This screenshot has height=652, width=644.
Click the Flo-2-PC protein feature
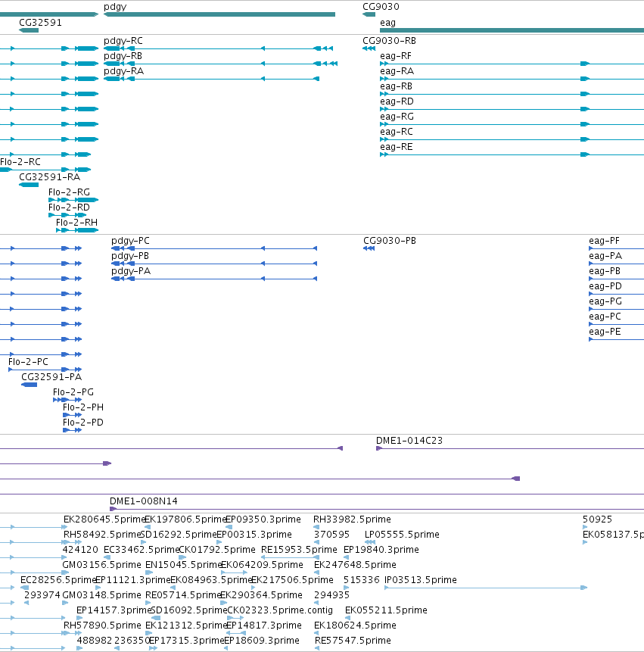point(45,370)
